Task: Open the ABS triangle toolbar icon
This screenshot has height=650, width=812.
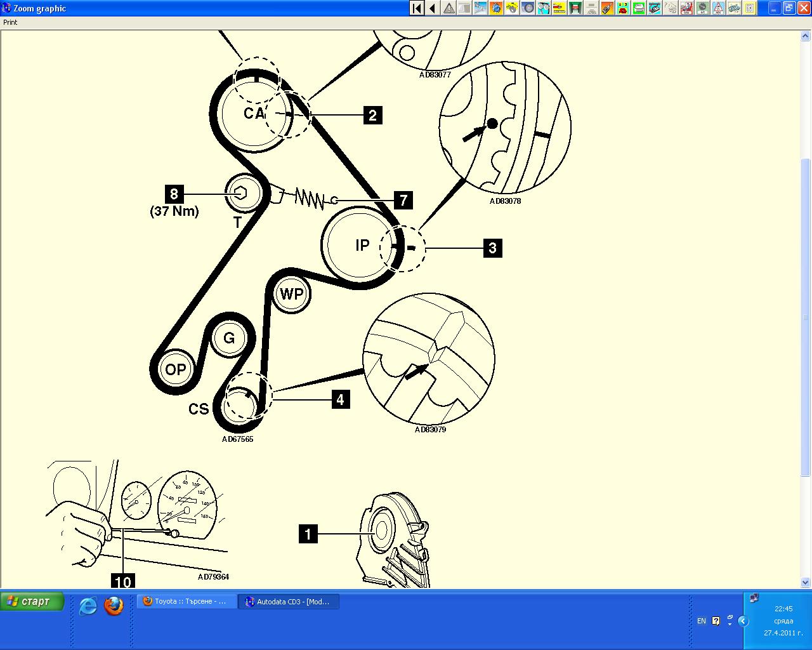Action: point(718,8)
